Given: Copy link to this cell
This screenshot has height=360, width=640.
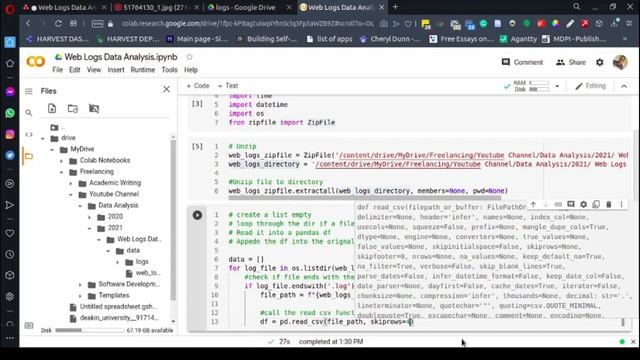Looking at the screenshot, I should (558, 204).
